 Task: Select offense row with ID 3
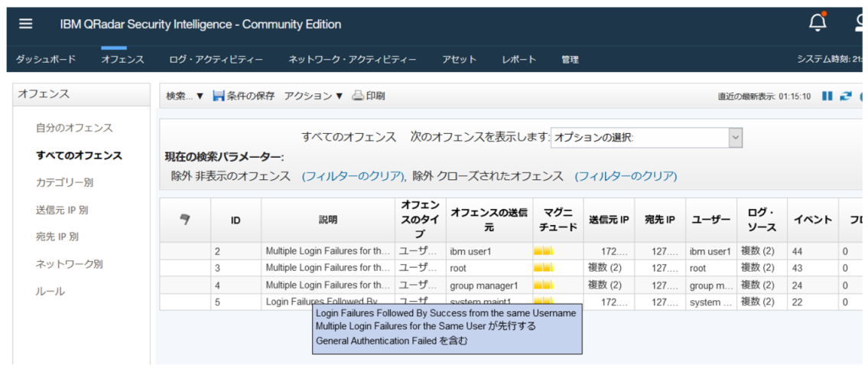coord(510,268)
